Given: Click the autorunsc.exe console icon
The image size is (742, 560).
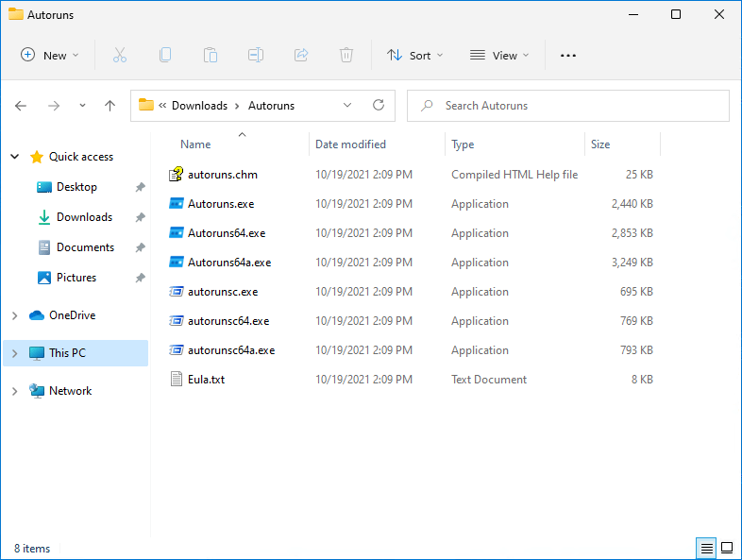Looking at the screenshot, I should click(176, 292).
